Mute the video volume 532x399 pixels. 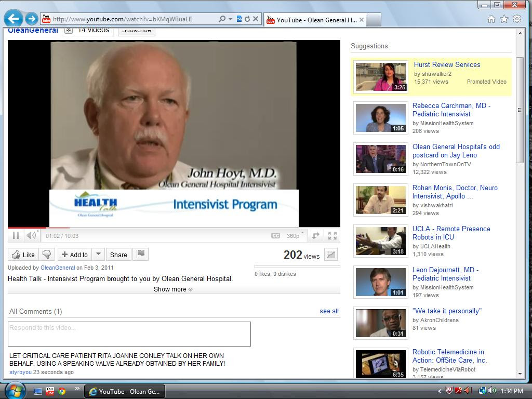(30, 235)
